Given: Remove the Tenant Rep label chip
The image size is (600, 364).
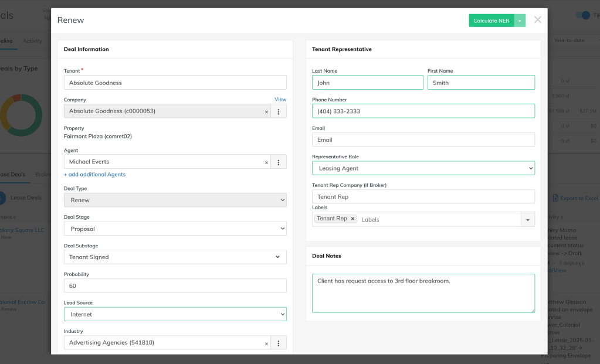Looking at the screenshot, I should [352, 219].
